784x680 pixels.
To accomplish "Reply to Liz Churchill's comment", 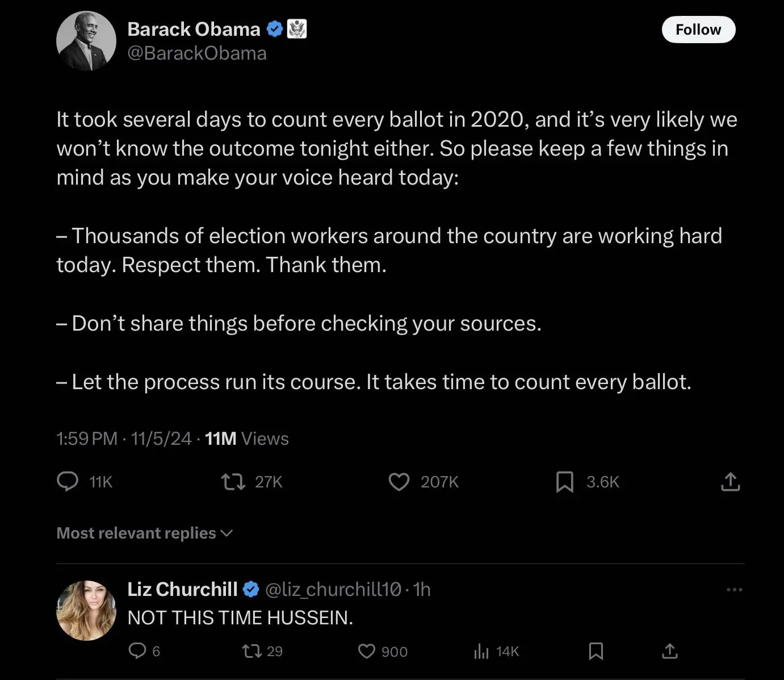I will 137,650.
